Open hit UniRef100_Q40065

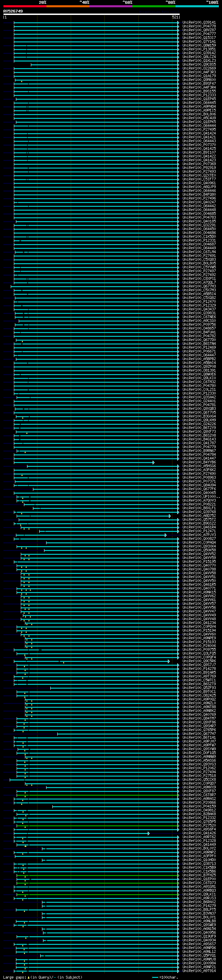click(x=199, y=493)
